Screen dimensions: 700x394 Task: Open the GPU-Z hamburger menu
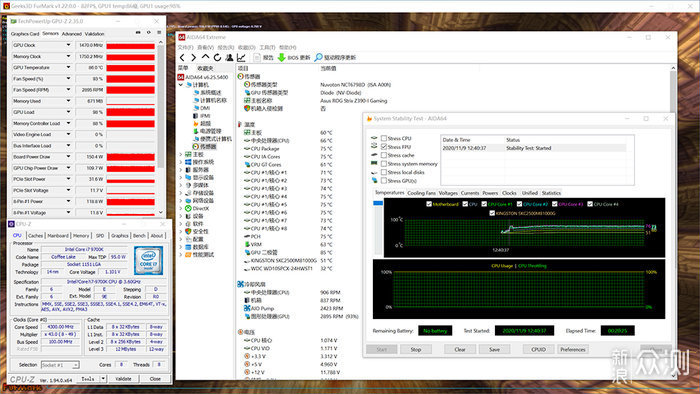pyautogui.click(x=159, y=33)
